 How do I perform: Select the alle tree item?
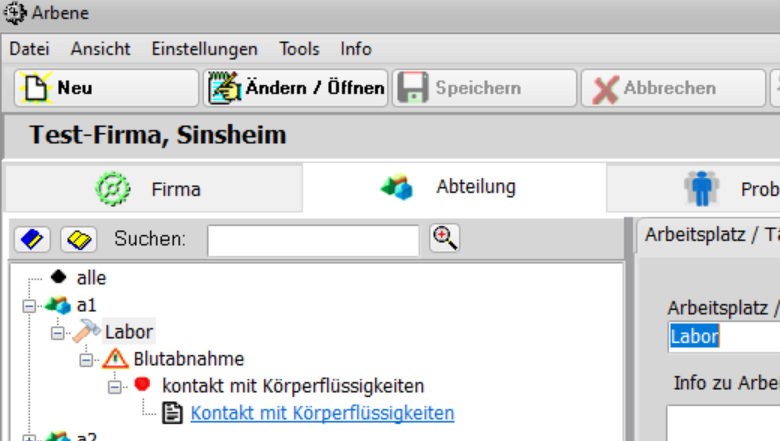pos(91,278)
